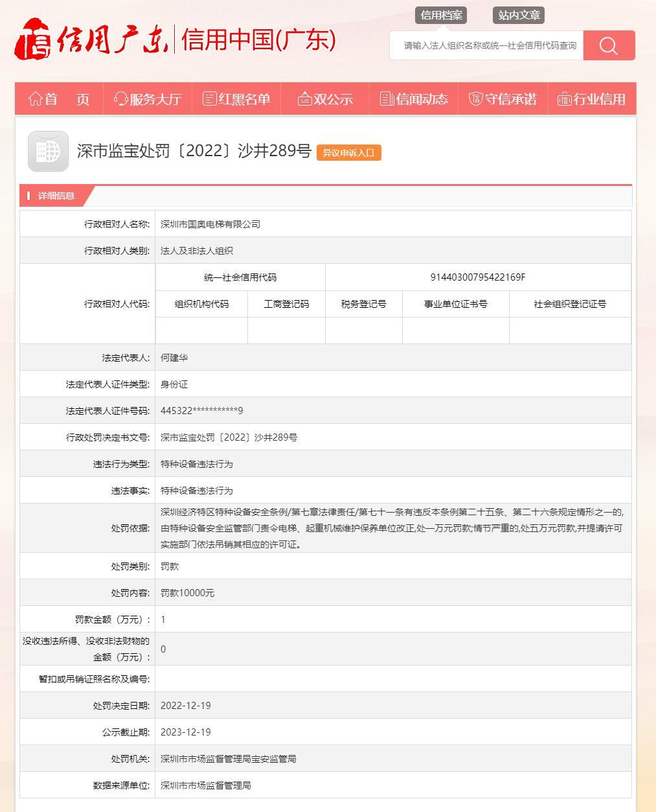Click the icon next to 双公示
The width and height of the screenshot is (656, 812).
pyautogui.click(x=304, y=99)
